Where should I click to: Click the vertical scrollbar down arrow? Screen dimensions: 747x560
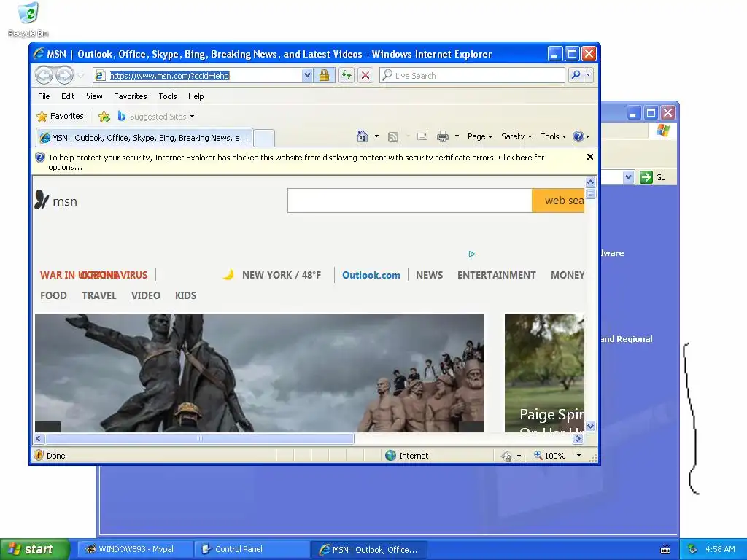pos(590,426)
